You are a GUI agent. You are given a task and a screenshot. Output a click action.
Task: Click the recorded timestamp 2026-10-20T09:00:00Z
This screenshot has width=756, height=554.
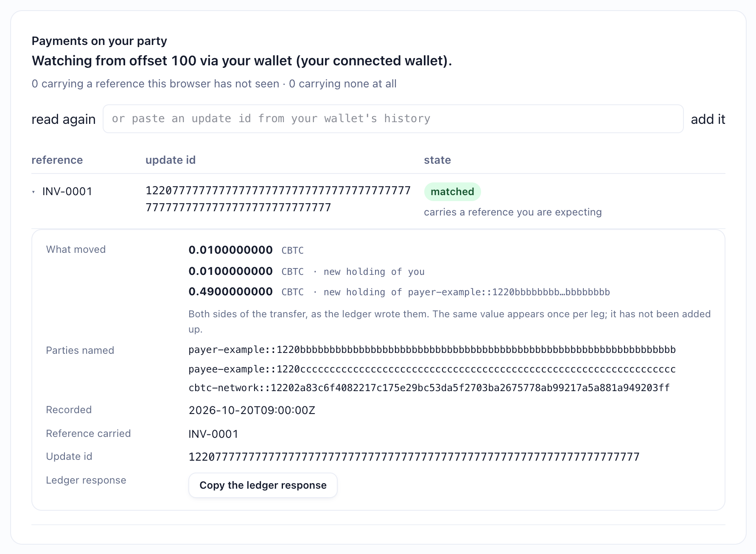tap(252, 410)
